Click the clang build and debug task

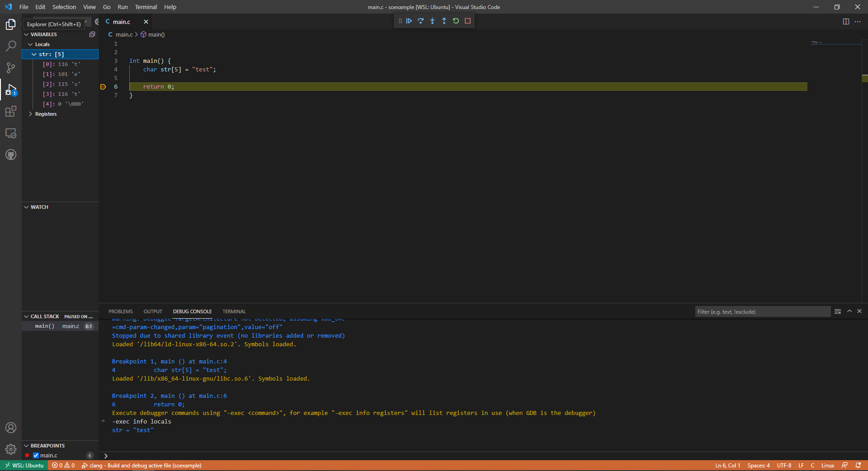click(142, 465)
